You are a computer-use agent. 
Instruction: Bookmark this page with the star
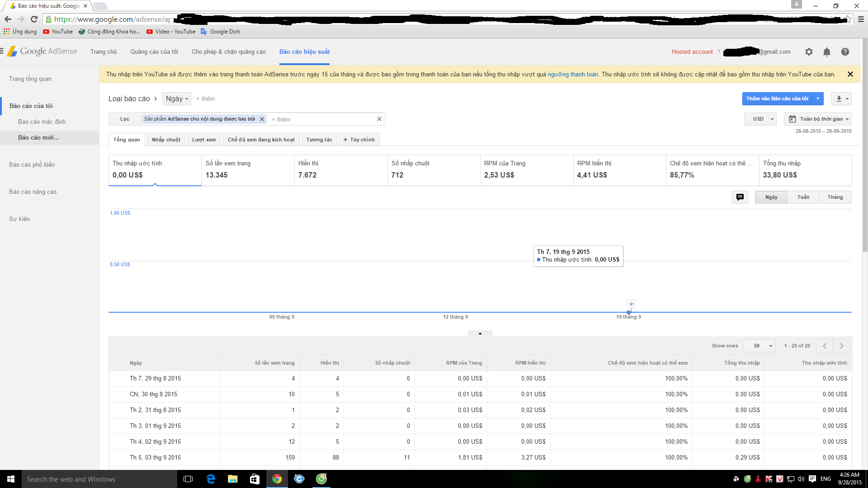tap(848, 19)
